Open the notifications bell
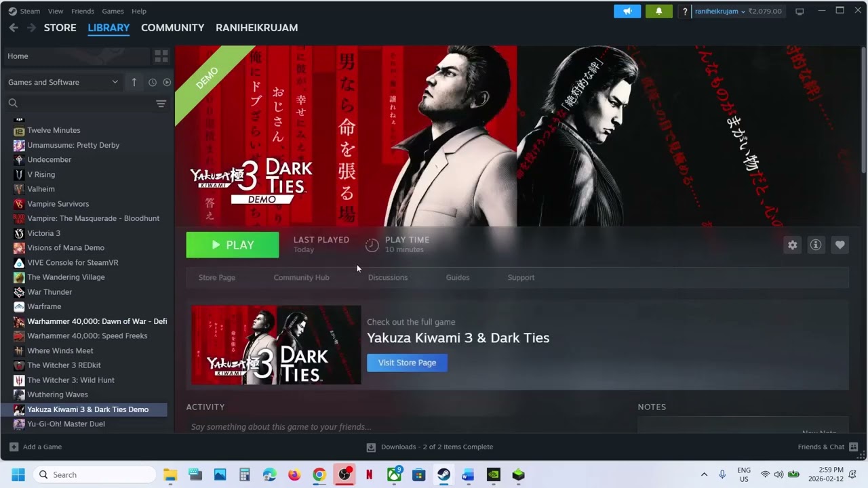Screen dimensions: 868x488 tap(658, 11)
